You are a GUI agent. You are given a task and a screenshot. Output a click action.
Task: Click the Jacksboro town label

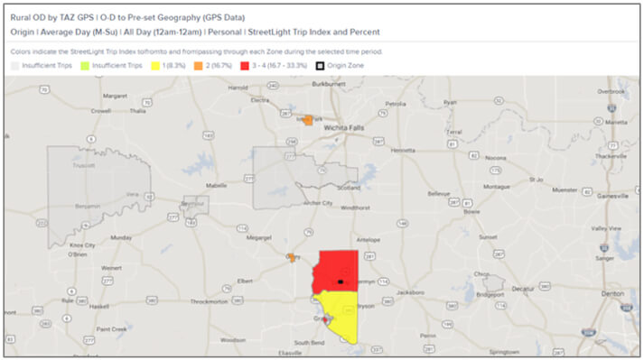pyautogui.click(x=410, y=292)
